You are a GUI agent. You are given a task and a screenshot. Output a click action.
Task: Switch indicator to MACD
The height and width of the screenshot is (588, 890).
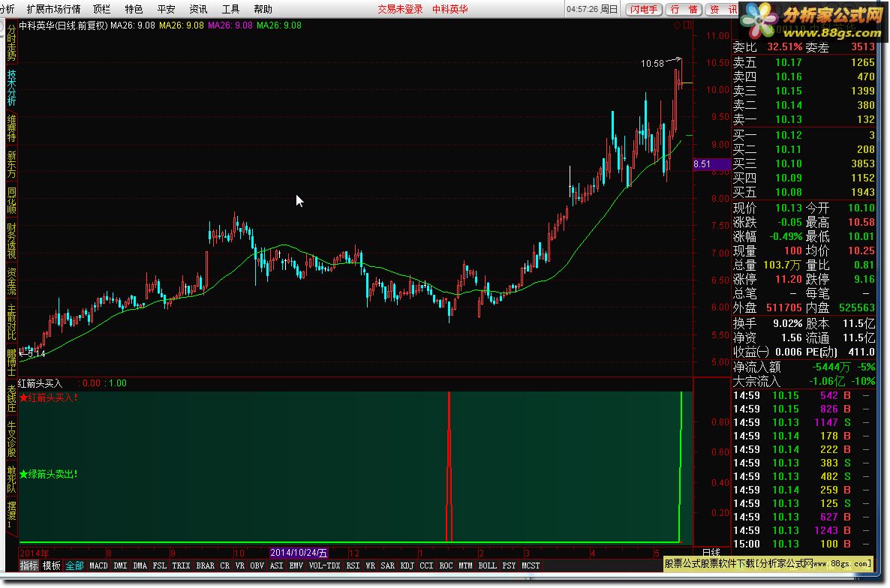99,565
